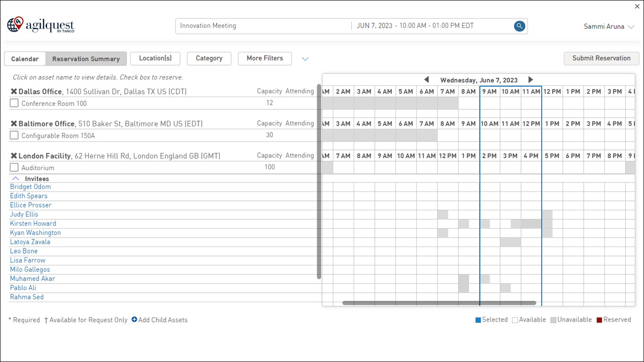The image size is (644, 362).
Task: Check the Conference Room 100 box
Action: 14,103
